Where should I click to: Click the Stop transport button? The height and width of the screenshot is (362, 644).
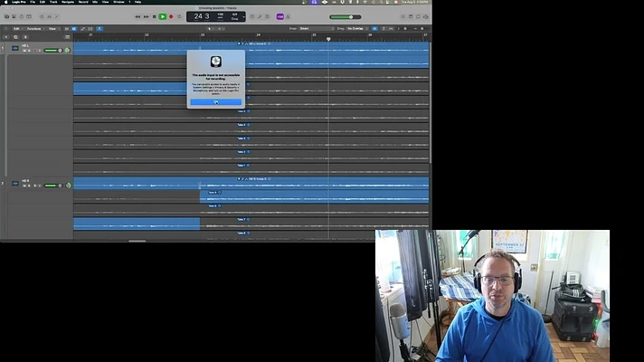(155, 17)
